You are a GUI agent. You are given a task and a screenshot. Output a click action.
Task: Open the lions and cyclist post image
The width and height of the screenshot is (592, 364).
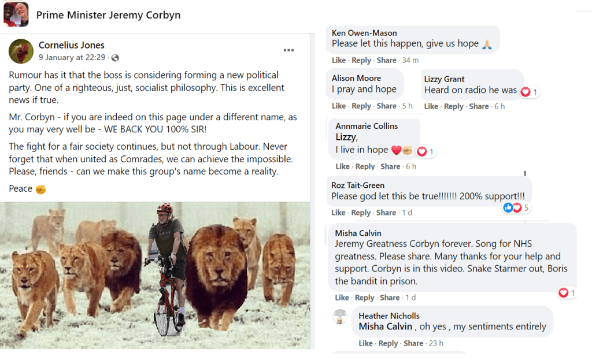click(x=155, y=275)
